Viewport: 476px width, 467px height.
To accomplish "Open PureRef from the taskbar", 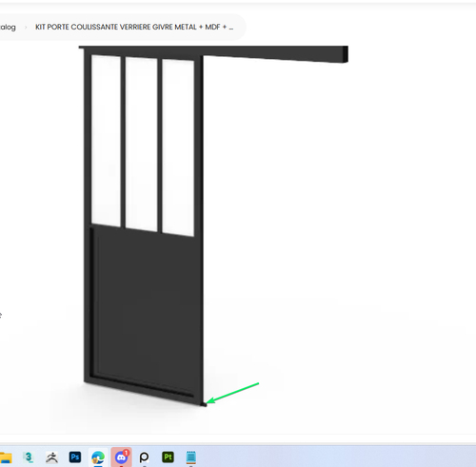I will coord(144,457).
